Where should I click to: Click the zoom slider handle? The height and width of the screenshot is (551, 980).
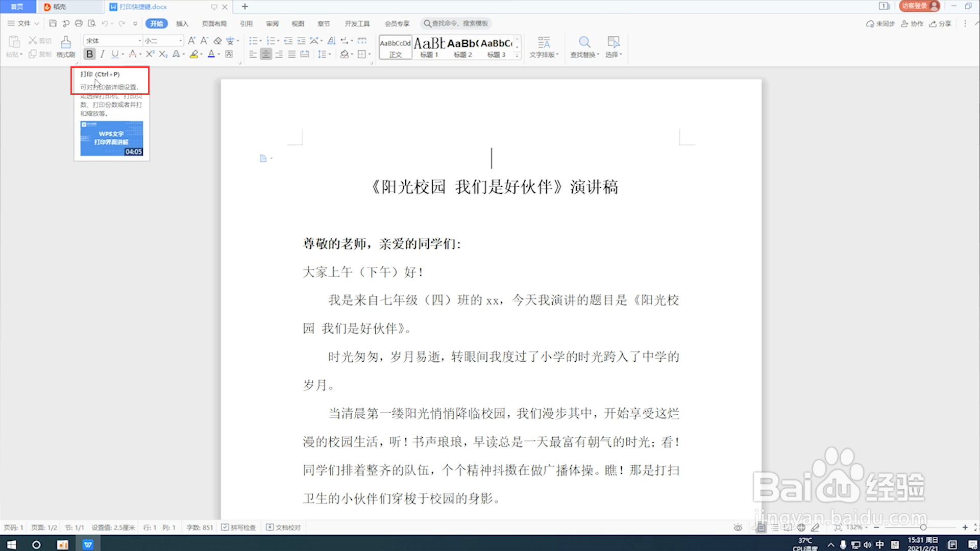[x=923, y=528]
